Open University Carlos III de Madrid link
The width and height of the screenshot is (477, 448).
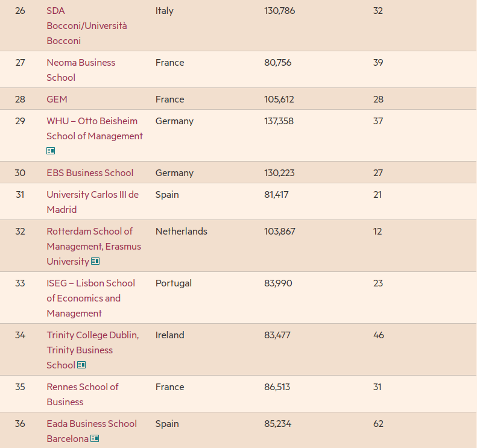click(x=92, y=202)
